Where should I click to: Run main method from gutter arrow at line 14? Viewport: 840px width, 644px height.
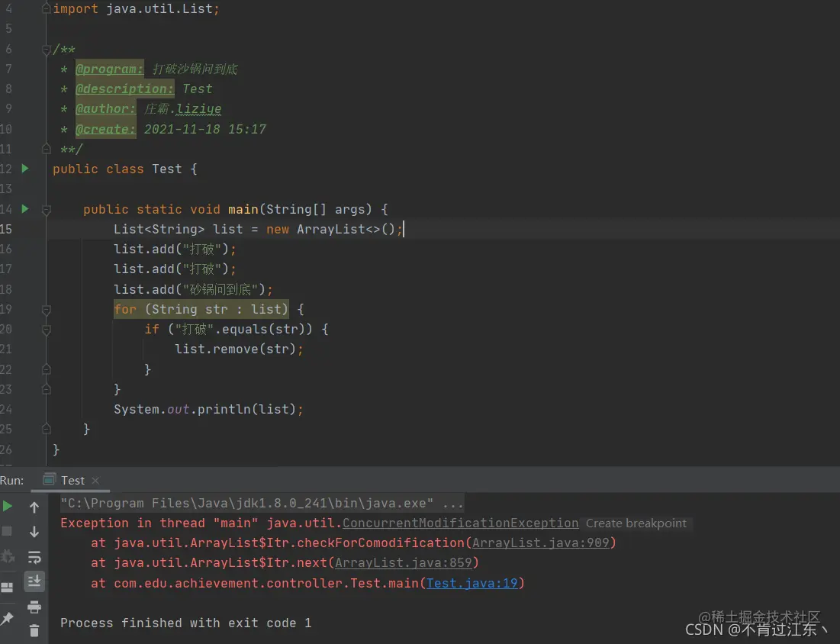(24, 208)
